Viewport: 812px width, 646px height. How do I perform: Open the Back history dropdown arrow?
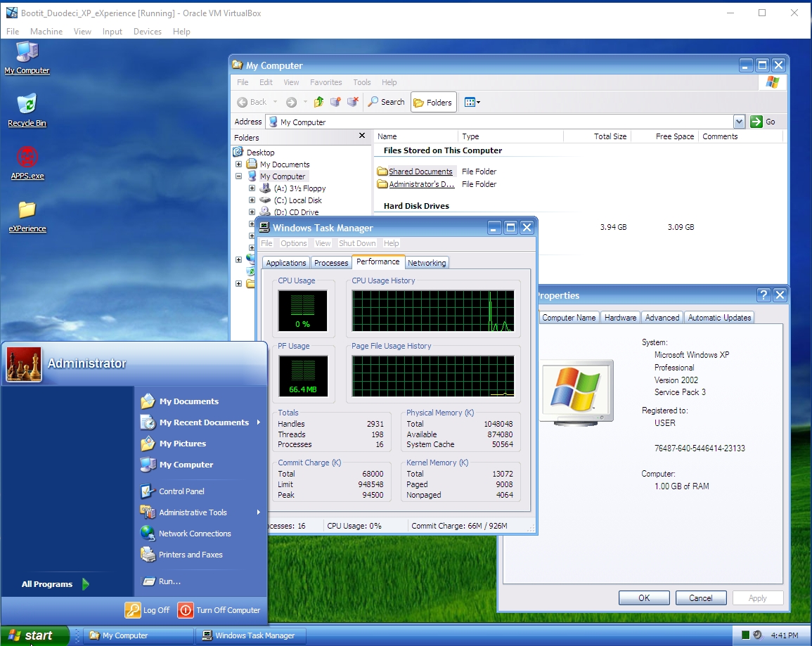275,102
